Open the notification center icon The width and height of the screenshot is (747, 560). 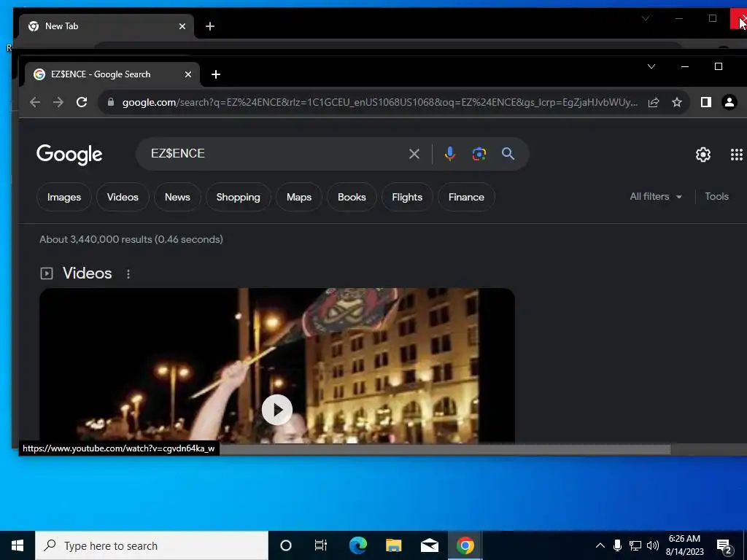(x=724, y=546)
